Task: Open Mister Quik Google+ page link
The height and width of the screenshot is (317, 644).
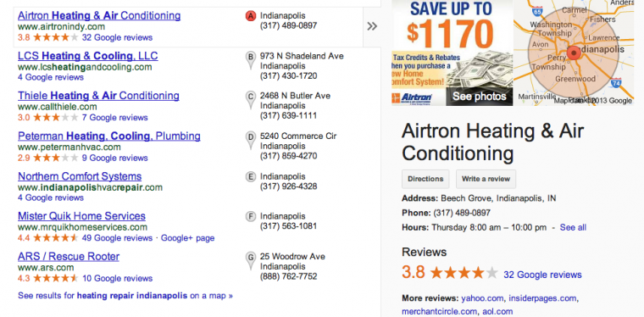Action: [x=188, y=238]
